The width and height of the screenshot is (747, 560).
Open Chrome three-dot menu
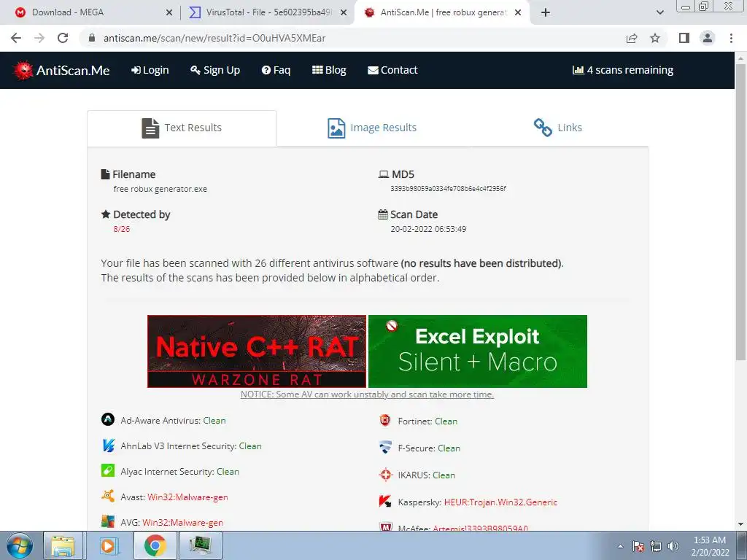731,38
